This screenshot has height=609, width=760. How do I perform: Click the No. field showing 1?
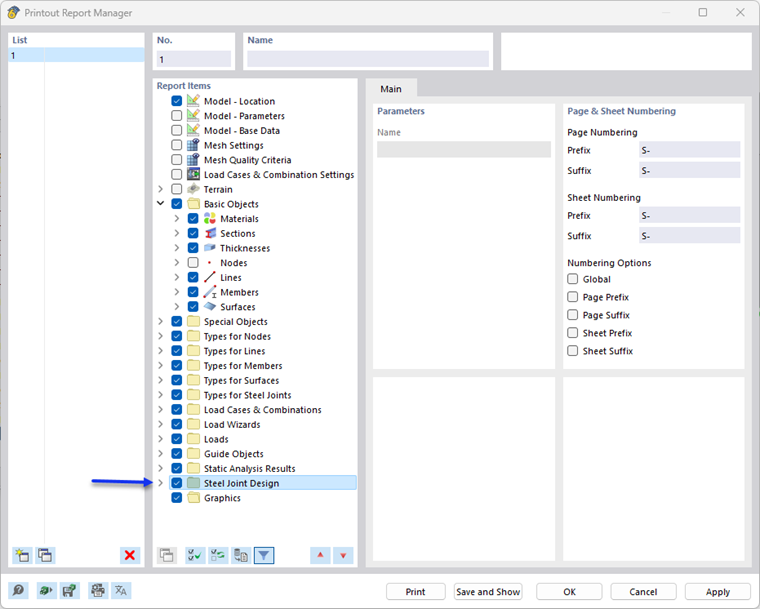[194, 59]
